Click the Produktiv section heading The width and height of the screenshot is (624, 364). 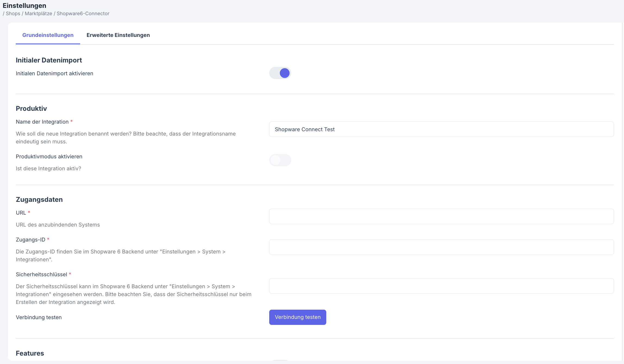(x=31, y=108)
